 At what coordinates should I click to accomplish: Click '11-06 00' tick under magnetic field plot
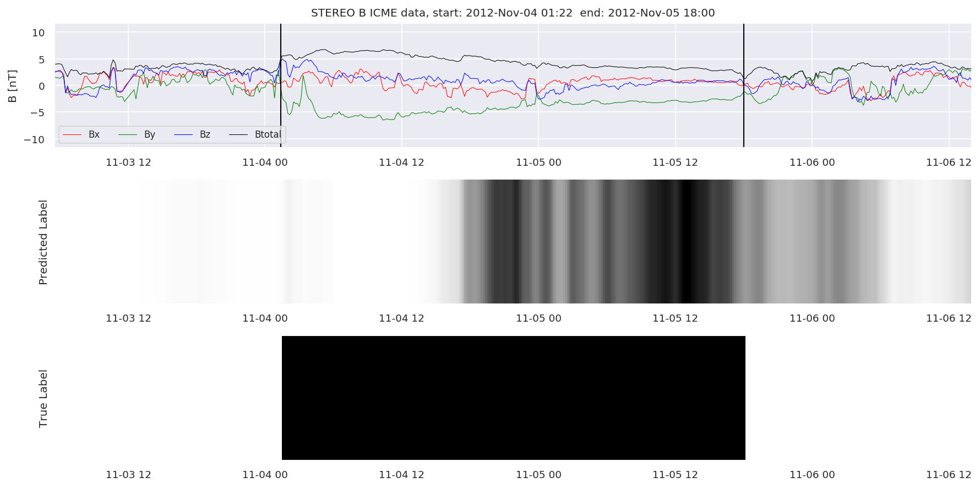coord(812,162)
